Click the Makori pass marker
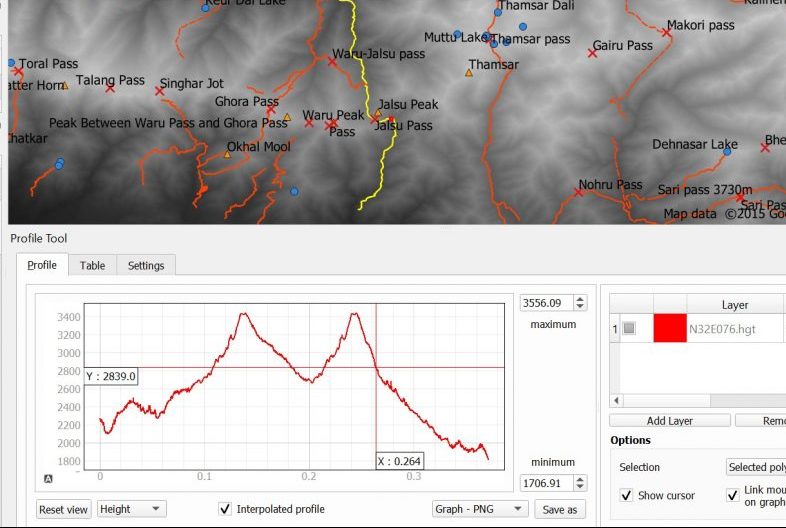Viewport: 786px width, 528px height. click(666, 33)
